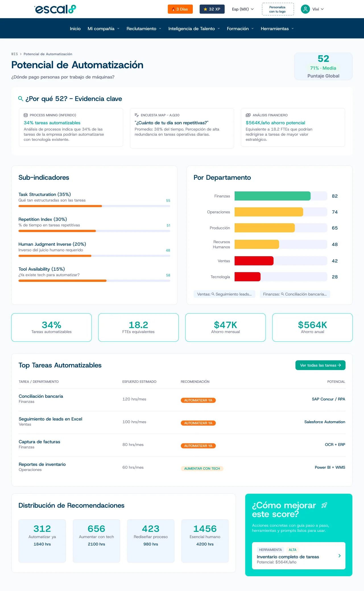This screenshot has height=591, width=364.
Task: Click the Human Judgment Inverse progress bar
Action: click(x=94, y=256)
